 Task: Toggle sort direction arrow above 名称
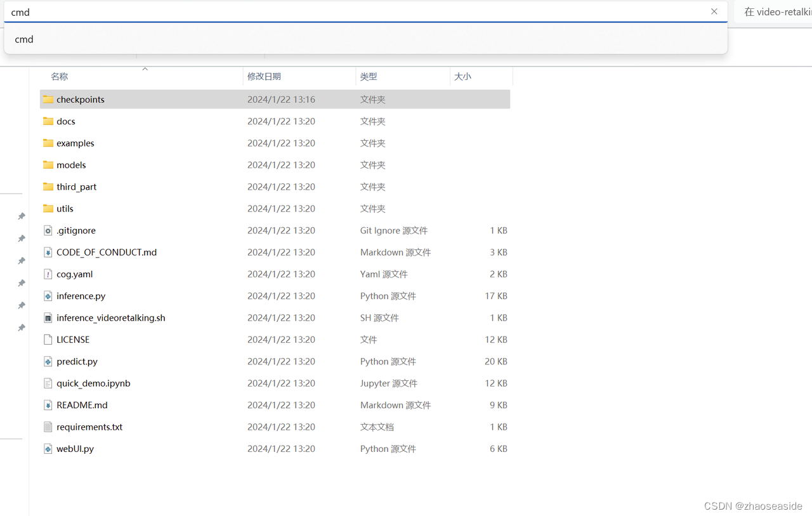coord(145,69)
